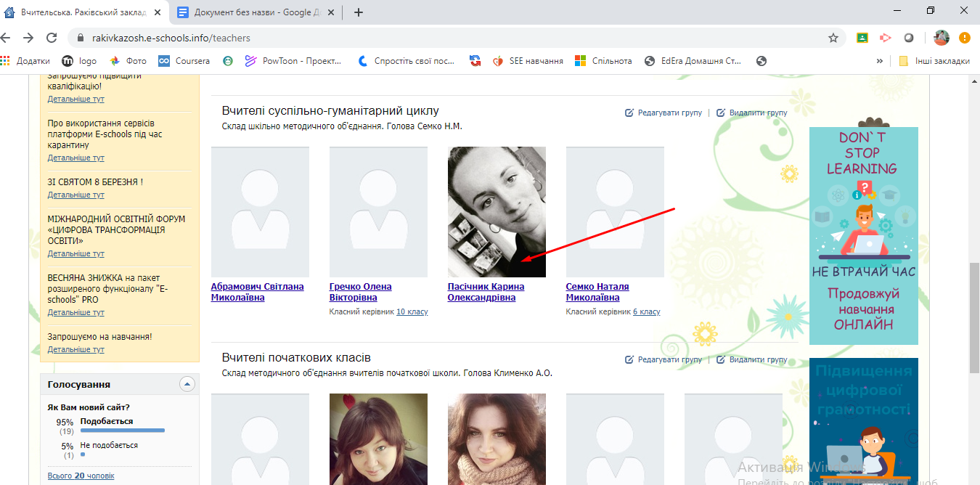This screenshot has height=485, width=980.
Task: Reload the current page
Action: [x=52, y=38]
